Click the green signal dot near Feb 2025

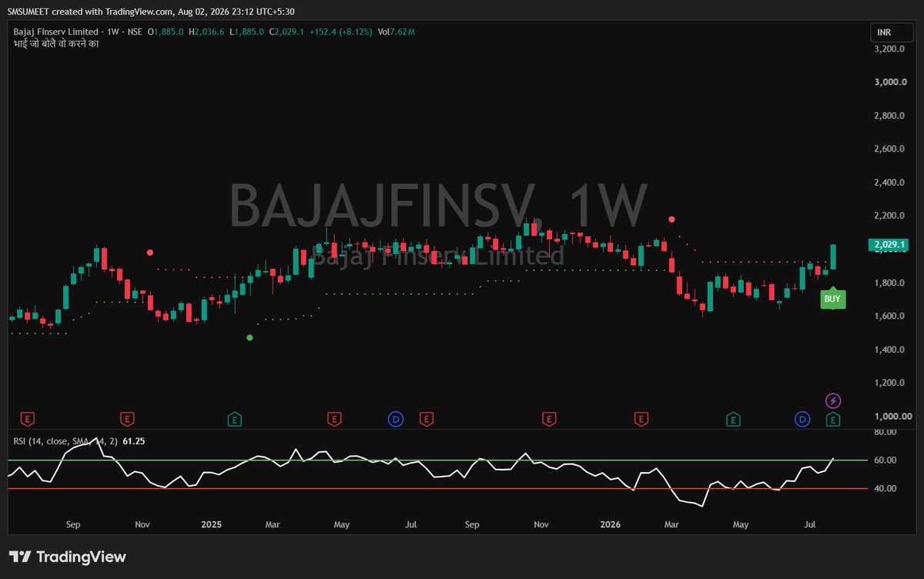coord(249,337)
